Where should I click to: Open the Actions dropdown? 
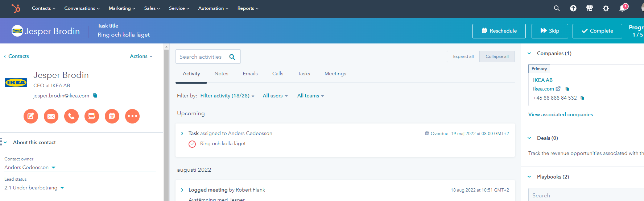(141, 56)
